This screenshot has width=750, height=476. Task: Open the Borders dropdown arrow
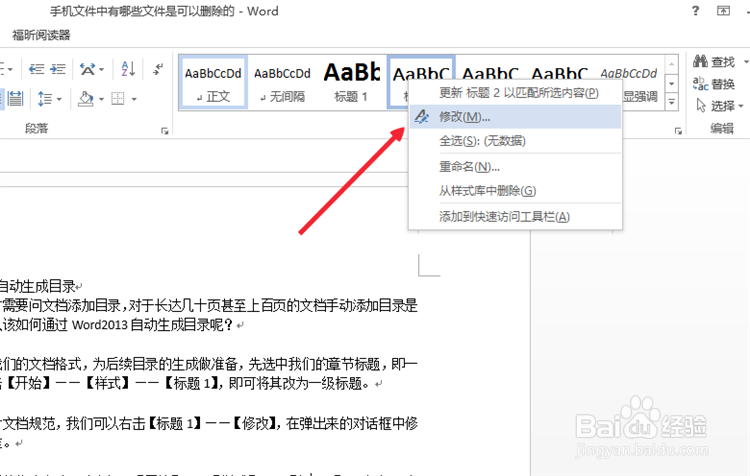point(134,100)
